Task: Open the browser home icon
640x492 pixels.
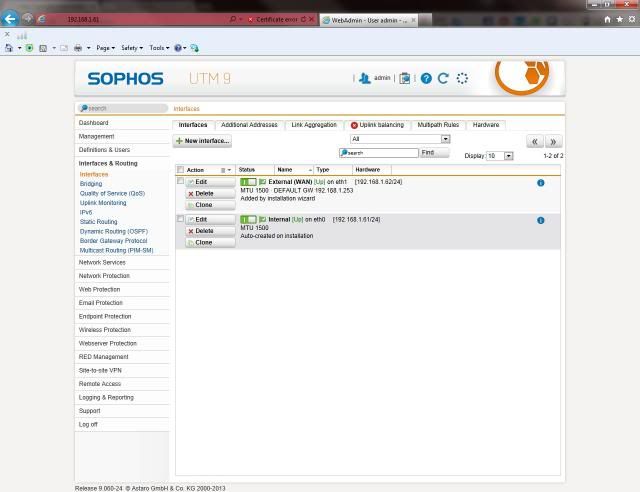Action: coord(607,19)
